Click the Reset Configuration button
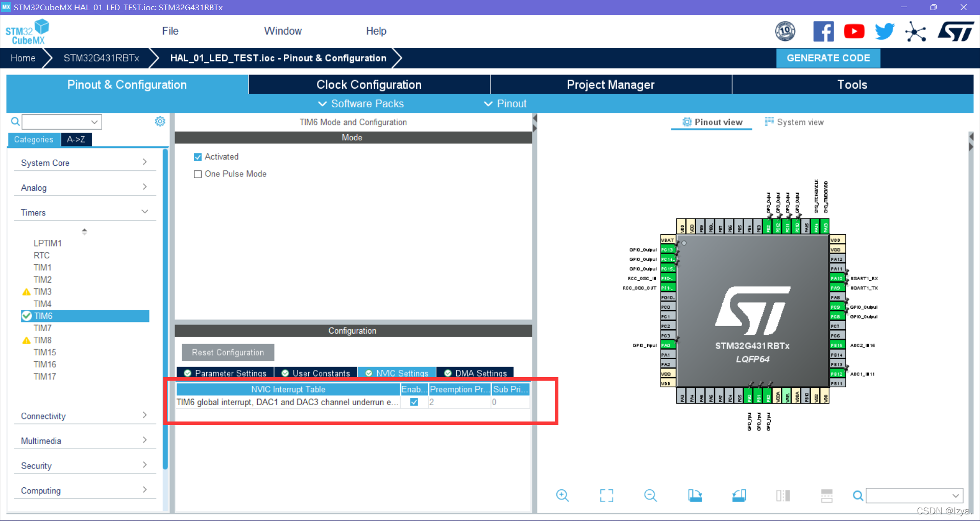Screen dimensions: 980x521 [x=228, y=353]
